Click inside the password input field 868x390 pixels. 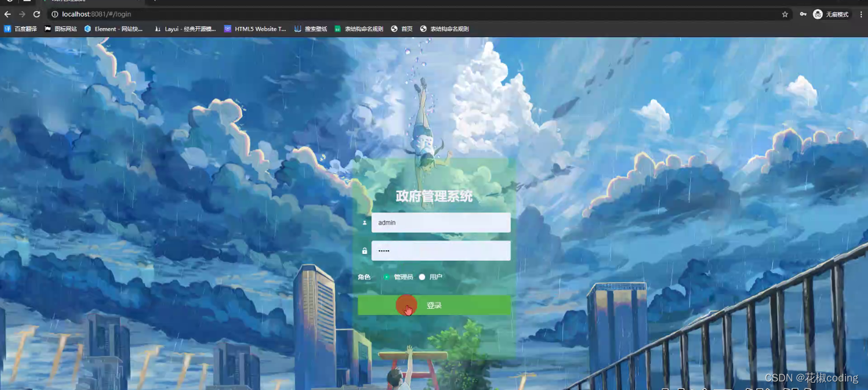pos(440,250)
